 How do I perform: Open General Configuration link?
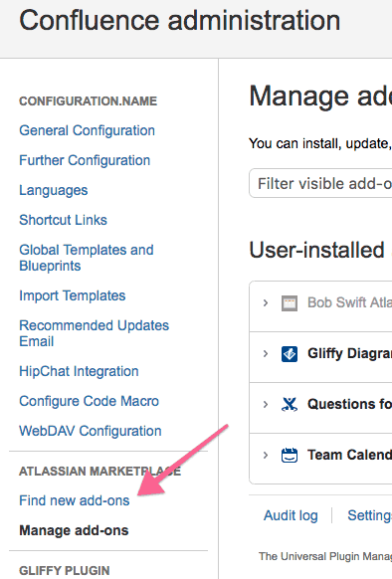(x=87, y=130)
